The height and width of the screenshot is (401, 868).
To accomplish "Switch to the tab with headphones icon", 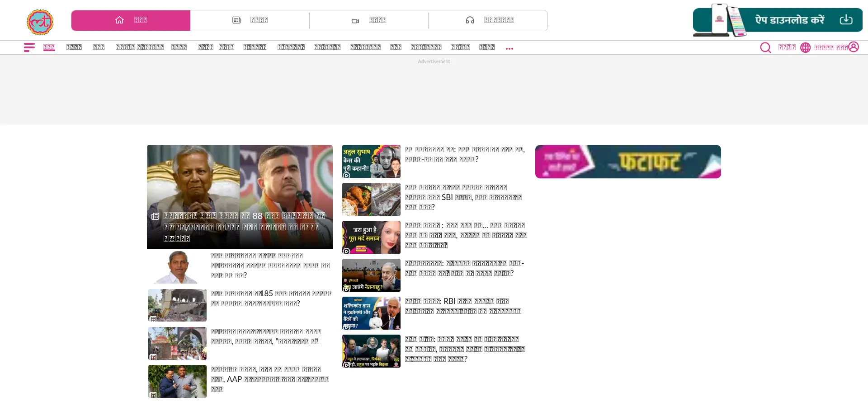I will click(x=488, y=20).
